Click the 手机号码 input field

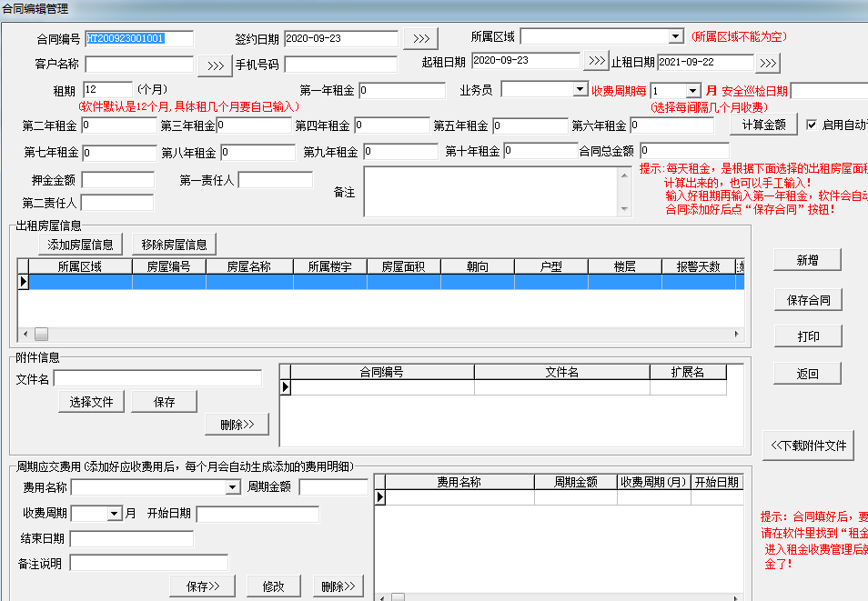pos(341,65)
